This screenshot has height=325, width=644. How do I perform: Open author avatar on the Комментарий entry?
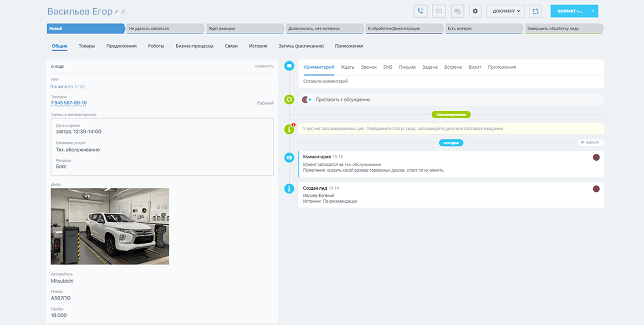tap(596, 157)
